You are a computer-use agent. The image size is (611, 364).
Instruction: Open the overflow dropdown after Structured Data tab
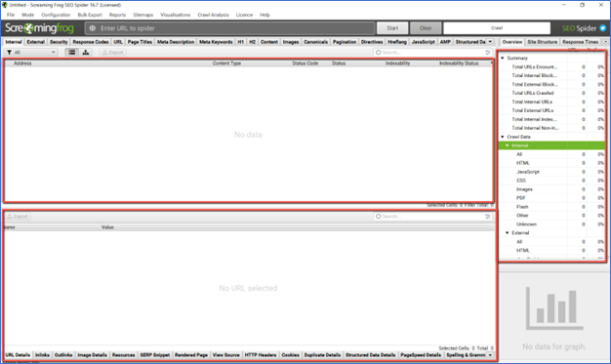pos(490,42)
